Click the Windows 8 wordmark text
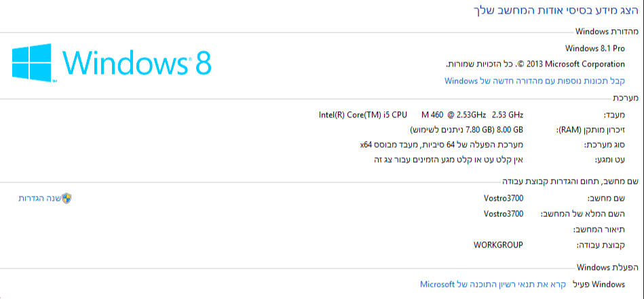This screenshot has width=644, height=299. point(138,64)
